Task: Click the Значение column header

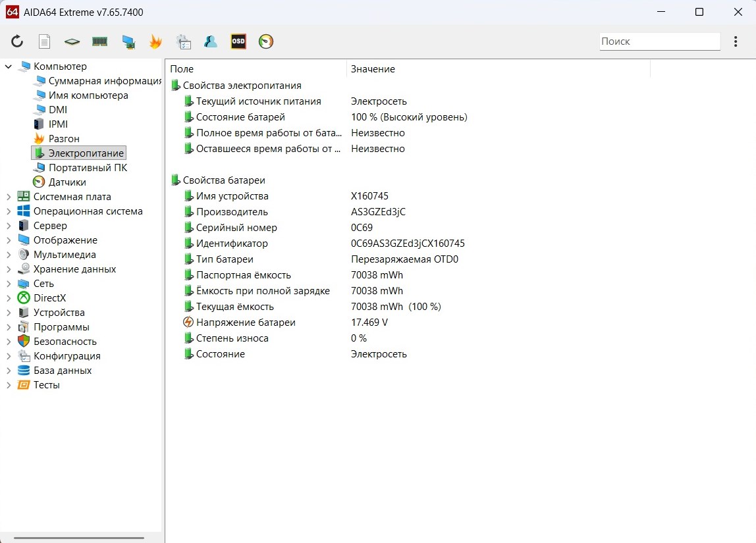Action: pos(373,69)
